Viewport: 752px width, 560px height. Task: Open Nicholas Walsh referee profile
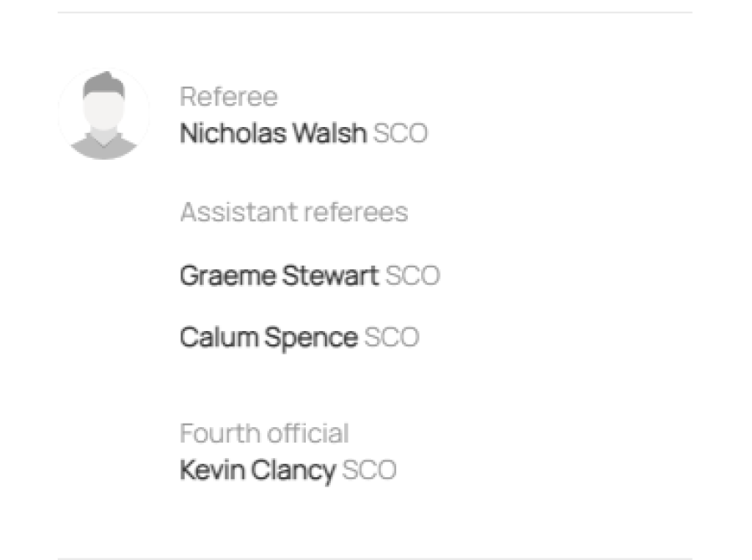273,133
